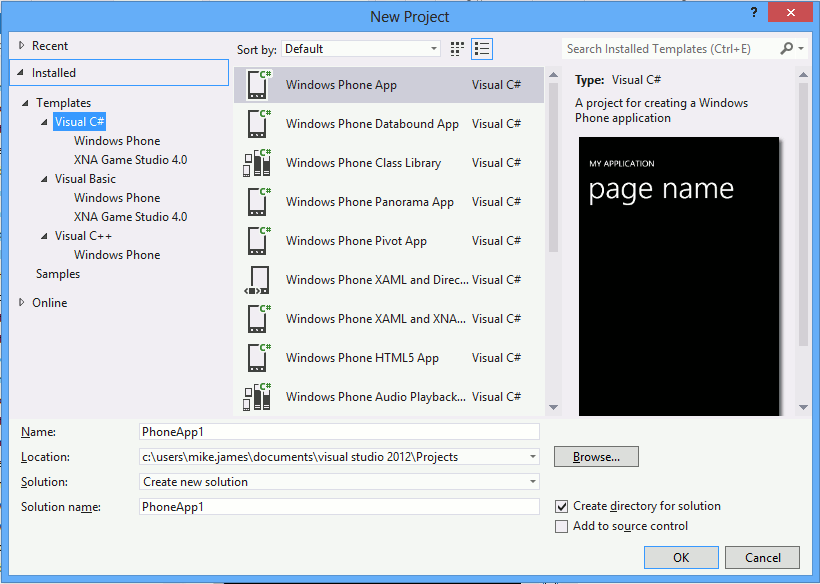Collapse the Visual C++ tree node

point(44,236)
